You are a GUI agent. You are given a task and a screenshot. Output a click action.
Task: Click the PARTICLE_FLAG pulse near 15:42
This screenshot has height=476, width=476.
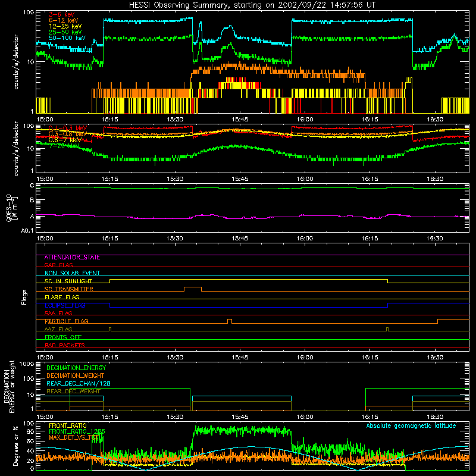click(230, 321)
